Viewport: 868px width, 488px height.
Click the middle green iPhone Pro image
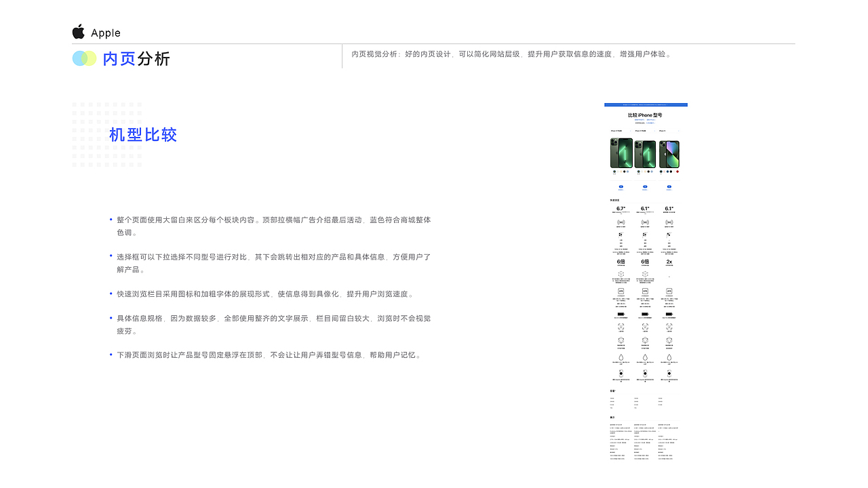pos(645,154)
